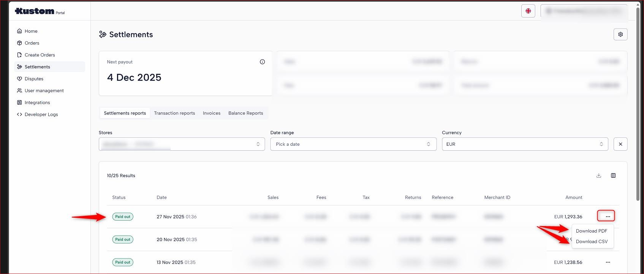This screenshot has height=274, width=644.
Task: Open the column visibility icon
Action: coord(613,175)
